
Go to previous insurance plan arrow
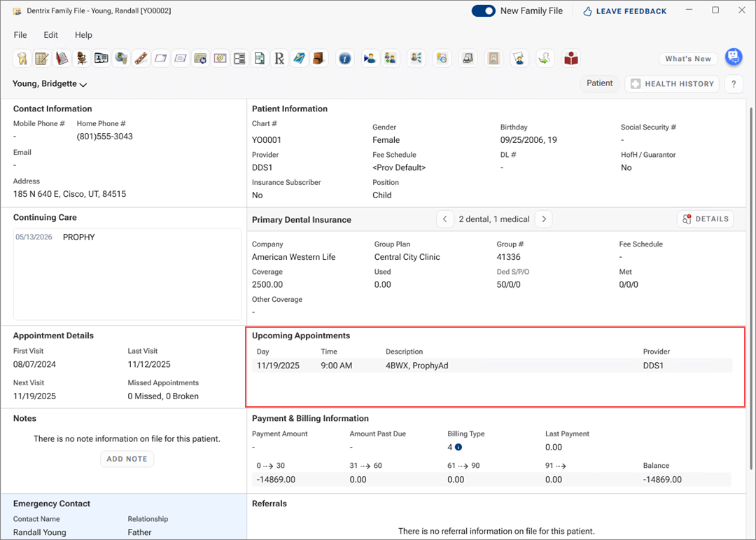(444, 219)
